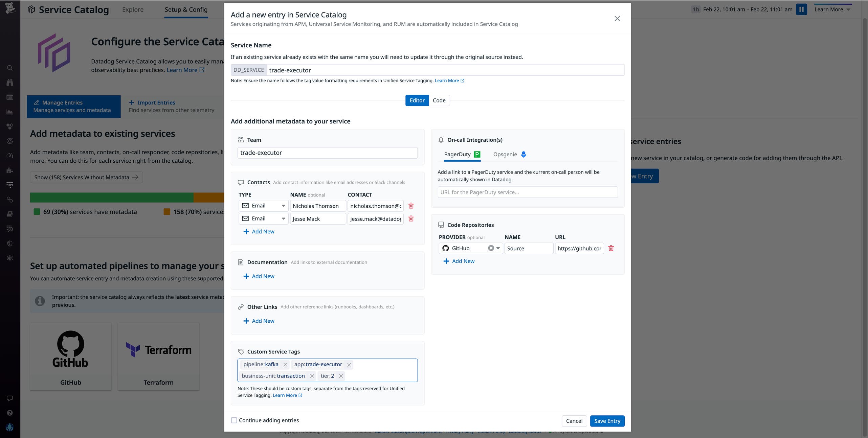Open the puzzle-piece integrations sidebar icon
This screenshot has height=438, width=868.
(10, 170)
